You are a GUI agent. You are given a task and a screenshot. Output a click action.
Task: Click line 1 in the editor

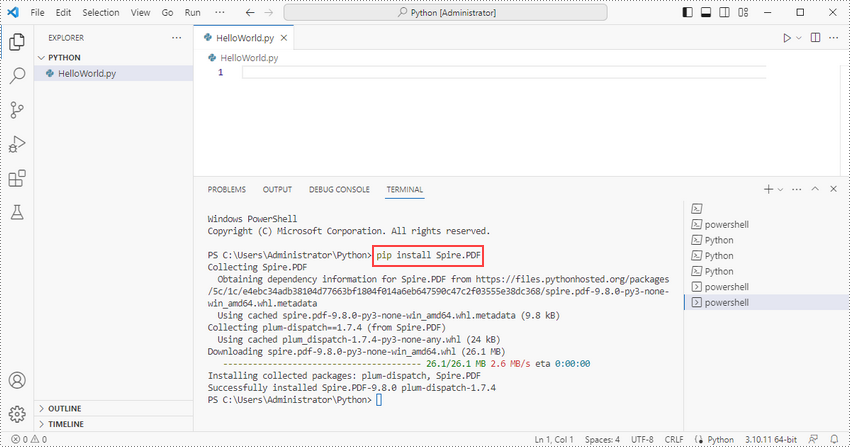coord(504,73)
